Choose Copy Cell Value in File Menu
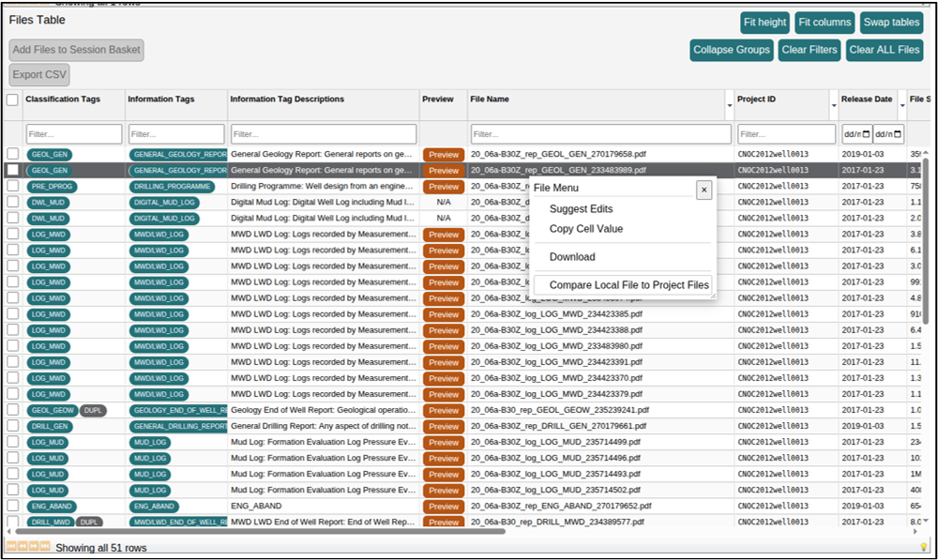Screen dimensions: 938x560 pos(586,229)
